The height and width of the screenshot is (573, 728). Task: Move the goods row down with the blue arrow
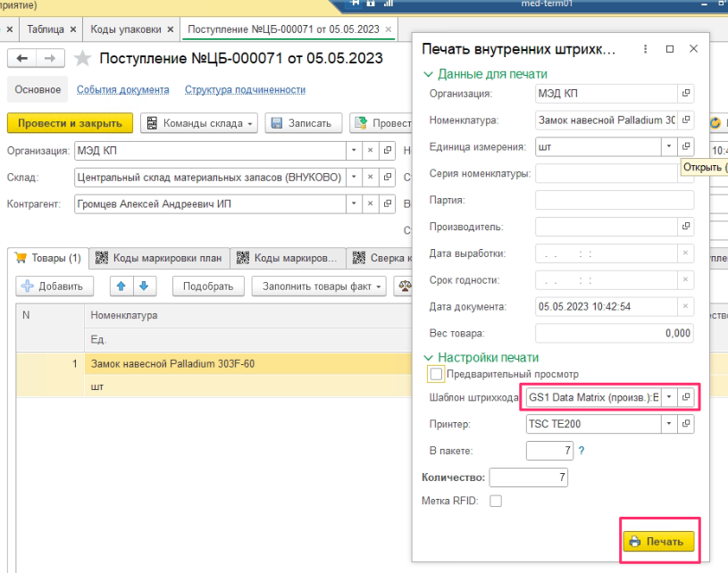click(145, 286)
